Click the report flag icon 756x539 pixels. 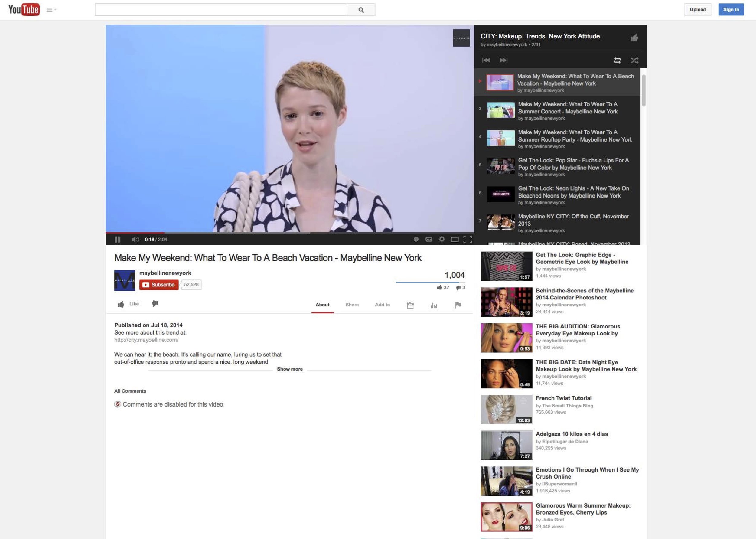(x=458, y=305)
